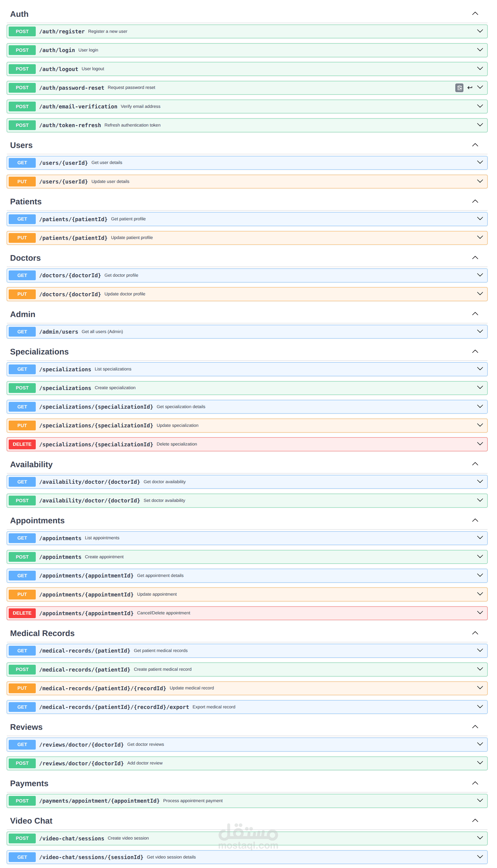Image resolution: width=497 pixels, height=868 pixels.
Task: Copy the /auth/password-reset path to clipboard
Action: click(459, 88)
